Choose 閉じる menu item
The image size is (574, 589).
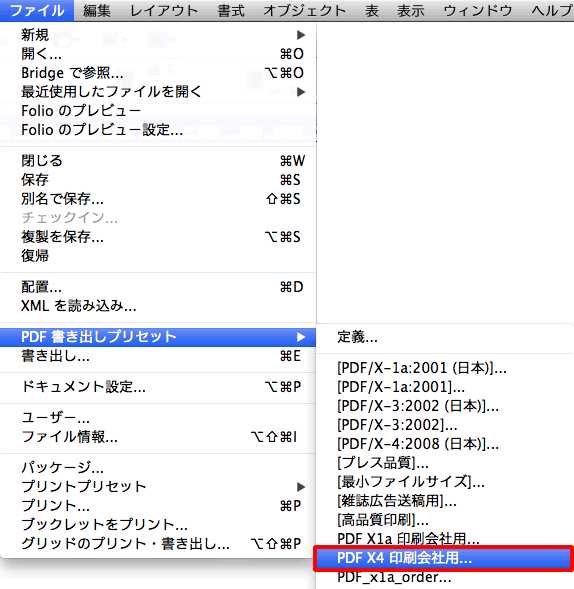[158, 161]
